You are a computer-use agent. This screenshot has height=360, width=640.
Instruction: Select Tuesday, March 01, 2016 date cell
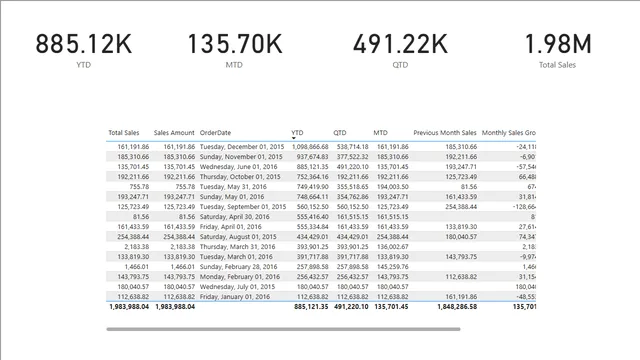(236, 257)
